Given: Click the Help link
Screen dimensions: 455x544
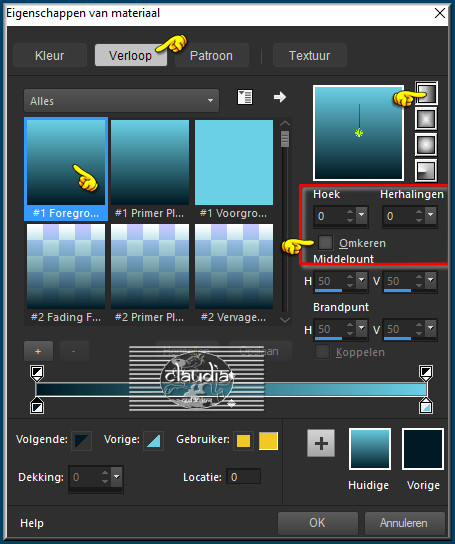Looking at the screenshot, I should coord(32,523).
